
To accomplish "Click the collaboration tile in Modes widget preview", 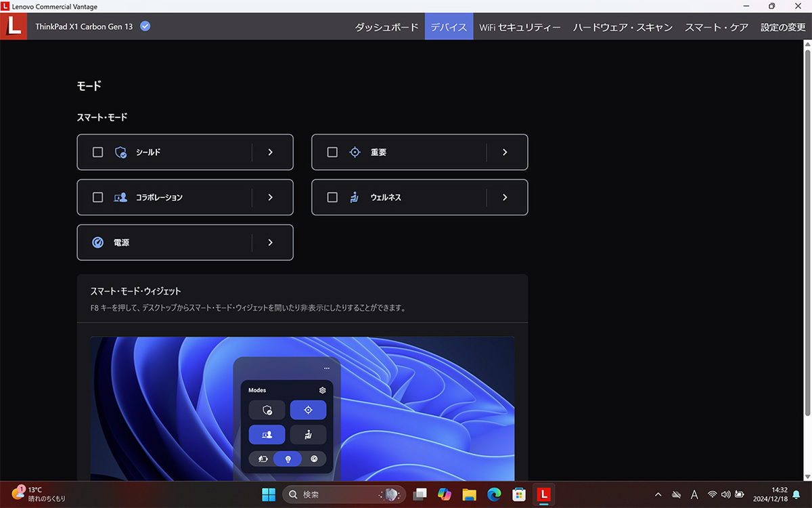I will (267, 434).
